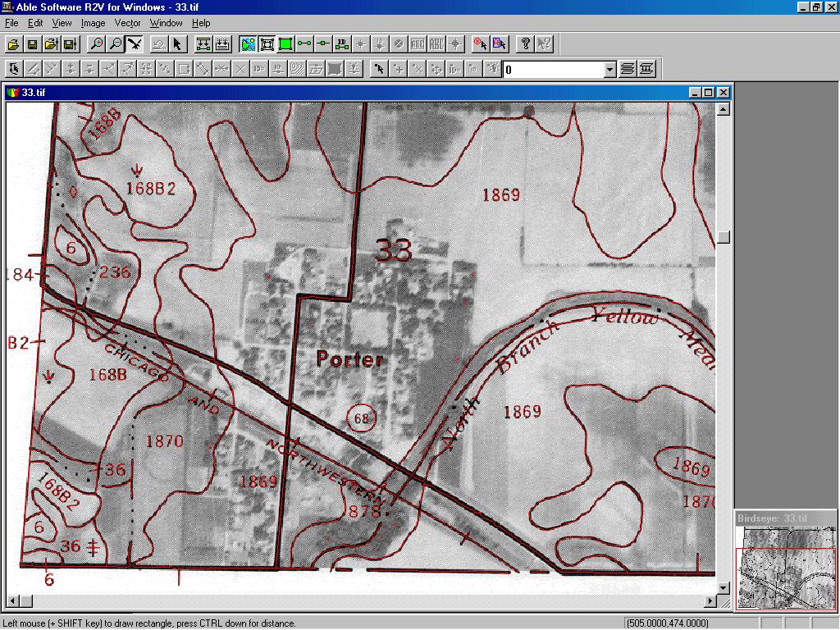
Task: Minimize the 33.tif document window
Action: pos(696,92)
